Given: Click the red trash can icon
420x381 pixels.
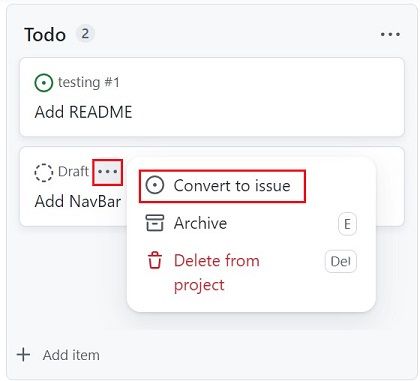Looking at the screenshot, I should [155, 261].
